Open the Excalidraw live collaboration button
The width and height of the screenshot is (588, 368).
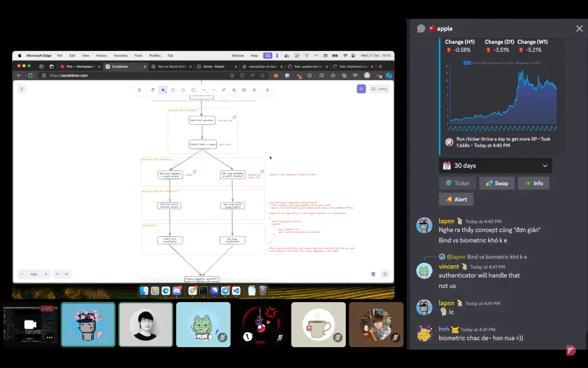(x=361, y=89)
